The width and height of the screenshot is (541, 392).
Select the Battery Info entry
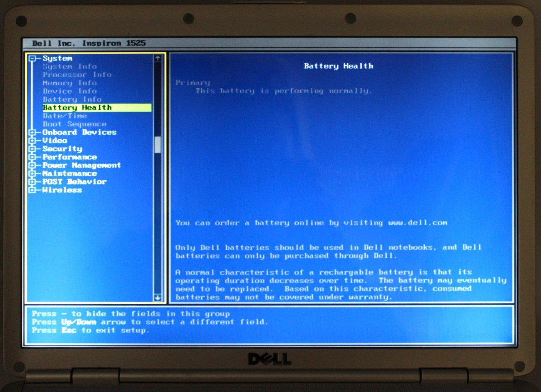pos(72,100)
